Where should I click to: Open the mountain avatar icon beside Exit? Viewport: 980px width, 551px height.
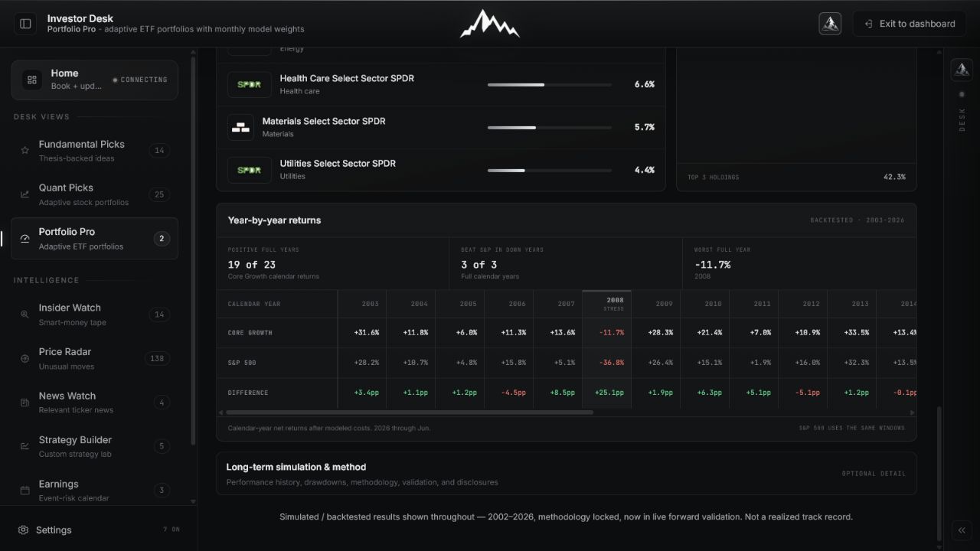click(830, 24)
